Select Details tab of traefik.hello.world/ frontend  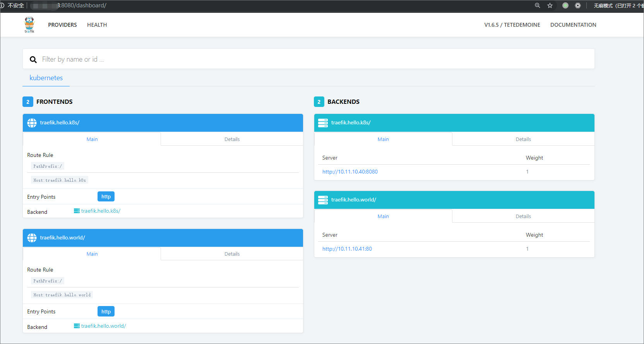[x=232, y=254]
